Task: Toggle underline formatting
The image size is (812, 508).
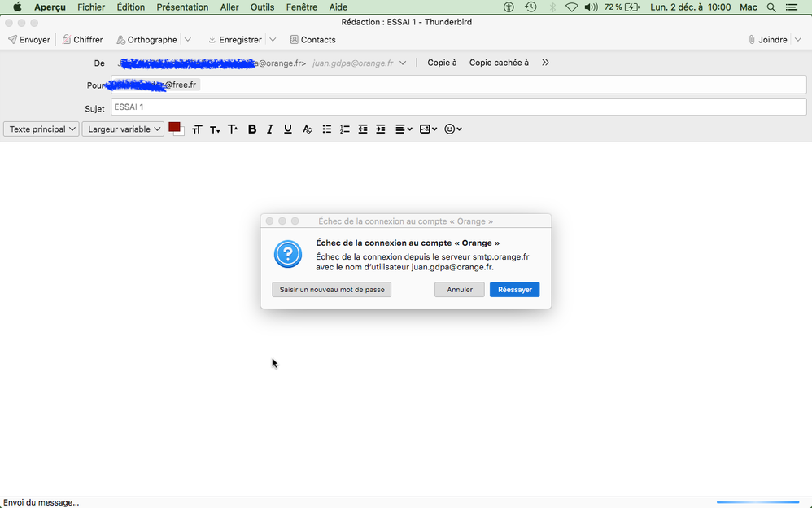Action: pos(288,129)
